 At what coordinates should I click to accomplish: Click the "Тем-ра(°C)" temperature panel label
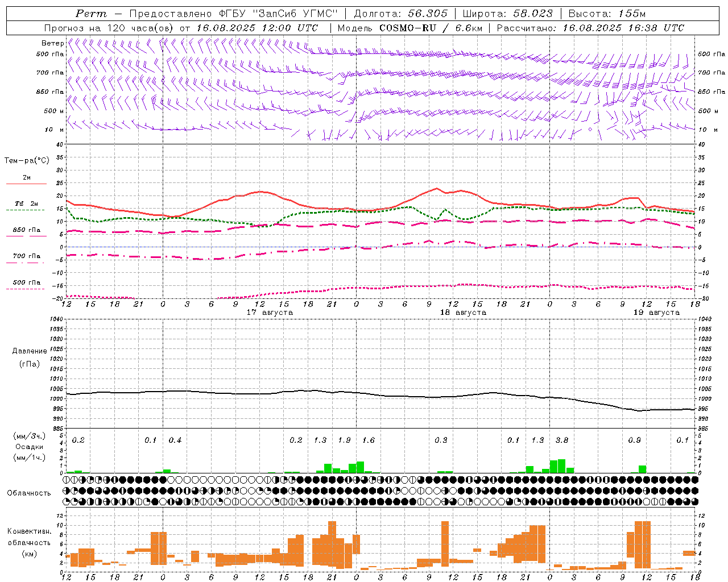click(x=27, y=161)
